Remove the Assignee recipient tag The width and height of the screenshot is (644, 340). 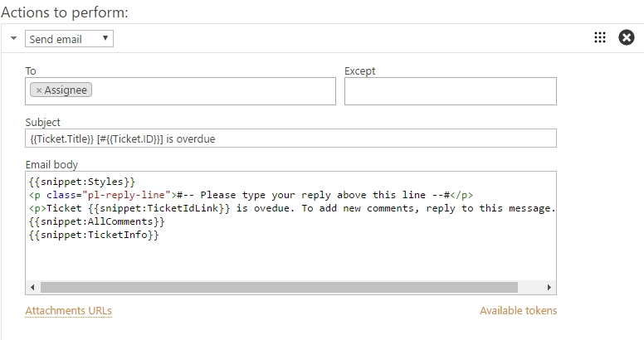coord(39,90)
